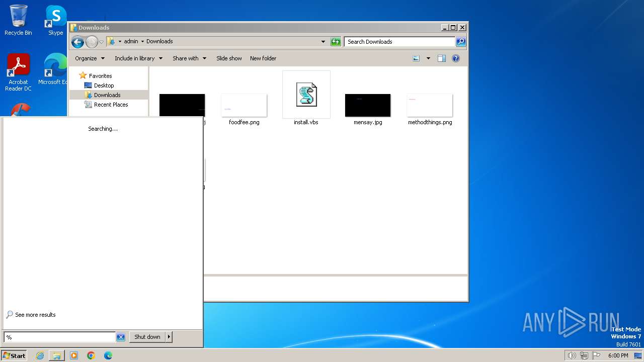Select the methodthings.png thumbnail
Image resolution: width=644 pixels, height=362 pixels.
[430, 105]
